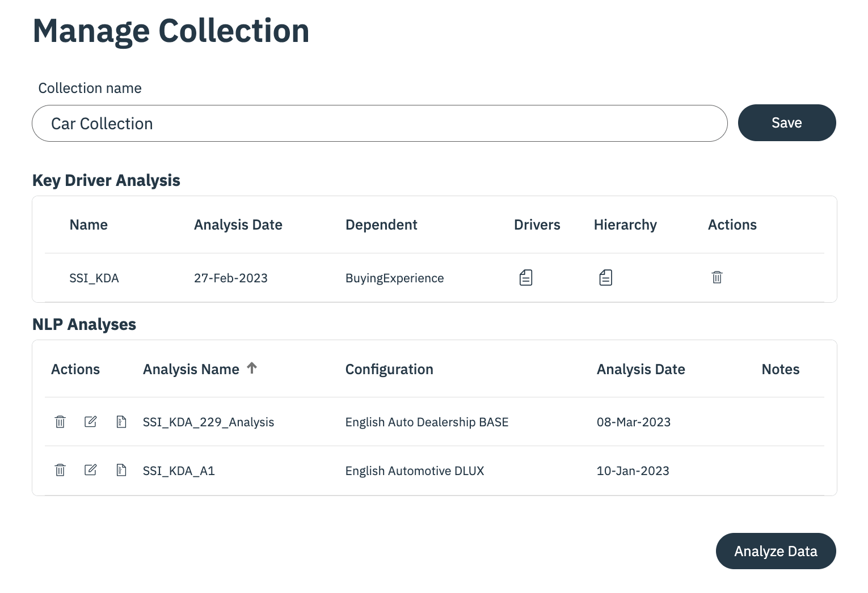Edit SSI_KDA_A1
This screenshot has height=593, width=868.
(x=90, y=470)
